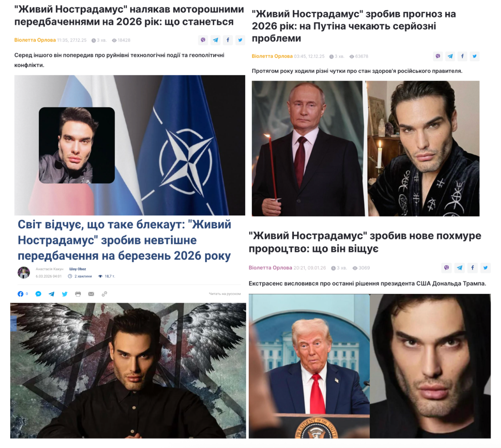
Task: Share Trump prophecy article on Facebook
Action: 472,268
